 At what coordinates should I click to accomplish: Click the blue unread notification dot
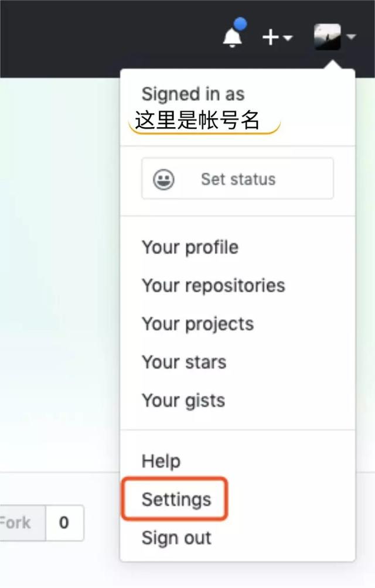(x=240, y=24)
